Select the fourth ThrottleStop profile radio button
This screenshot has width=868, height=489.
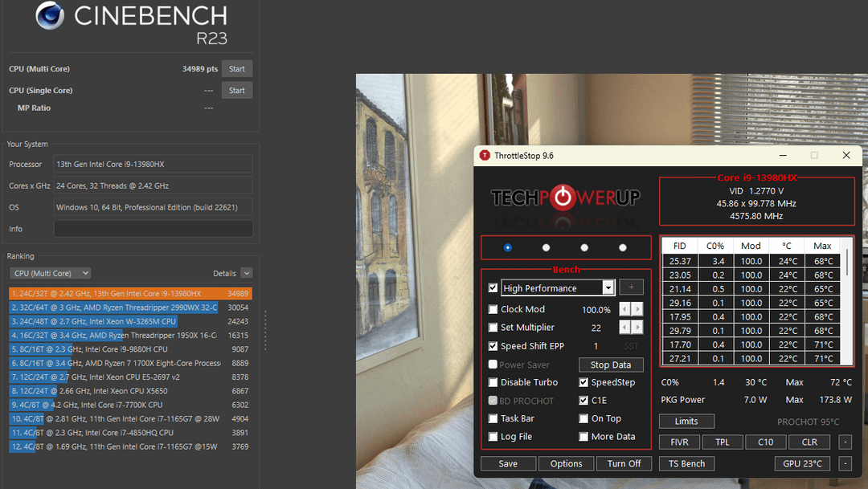(x=623, y=248)
